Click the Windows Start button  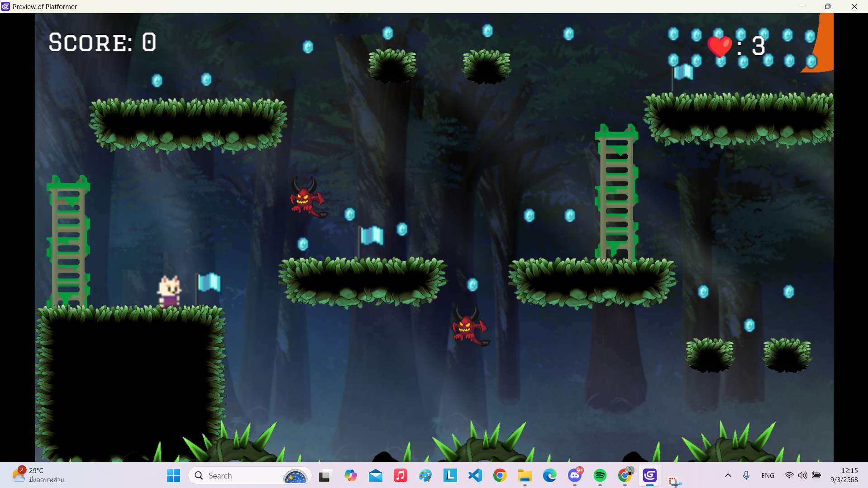(173, 476)
